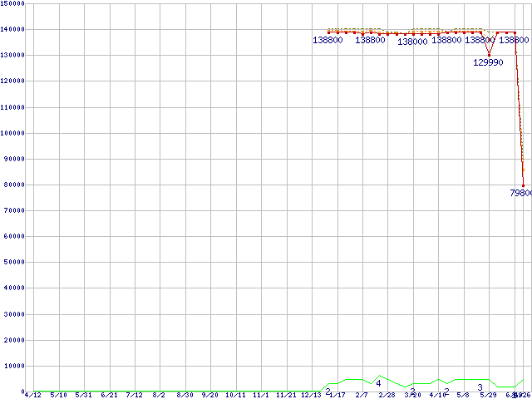Click the 8/30 date on x-axis
532x399 pixels.
tap(185, 395)
